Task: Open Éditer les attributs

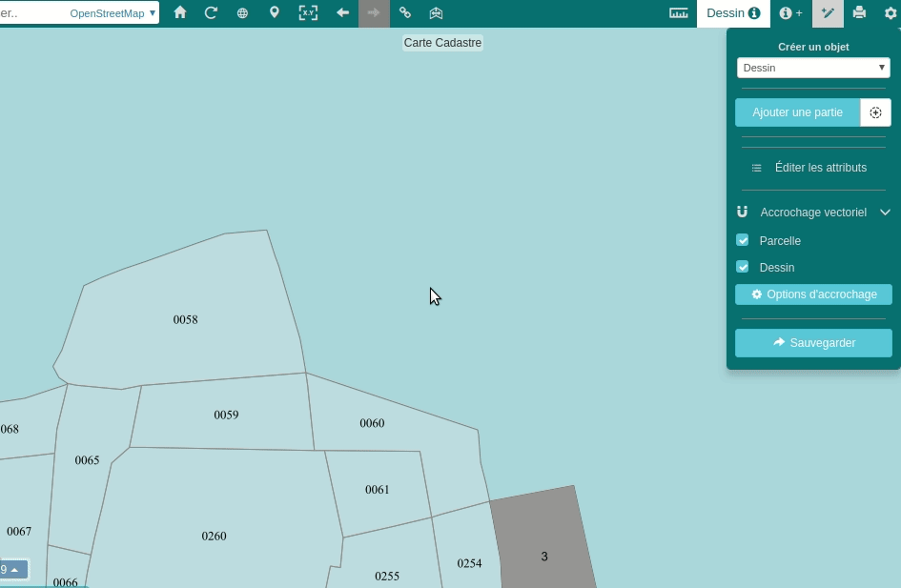Action: (809, 168)
